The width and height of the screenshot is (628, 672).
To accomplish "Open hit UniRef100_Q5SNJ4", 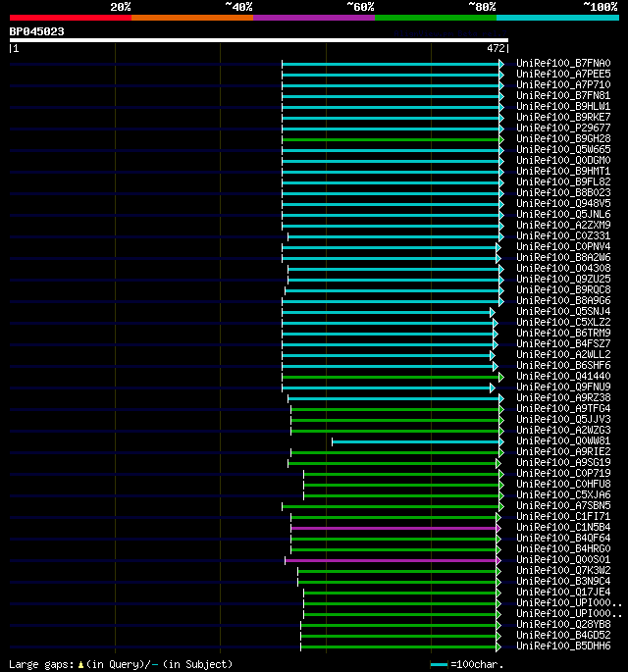I will point(563,312).
